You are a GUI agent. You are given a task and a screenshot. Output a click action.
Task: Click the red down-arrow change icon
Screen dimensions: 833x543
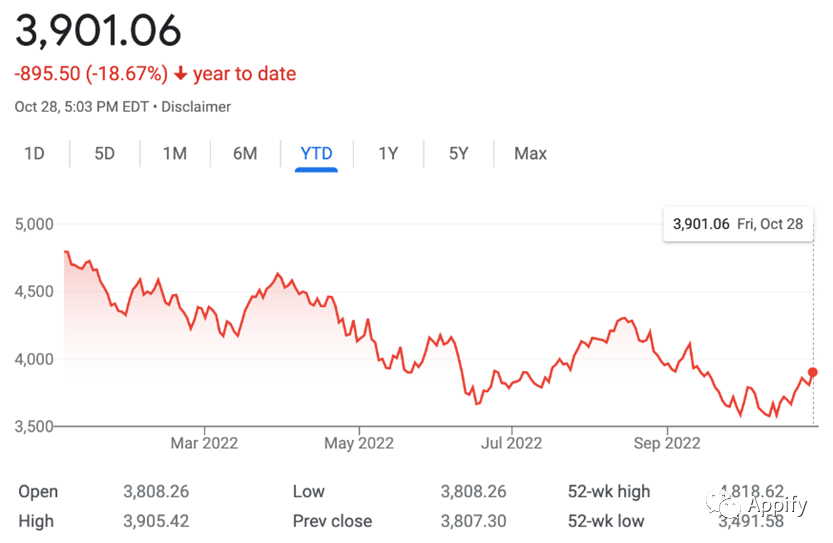(x=181, y=73)
